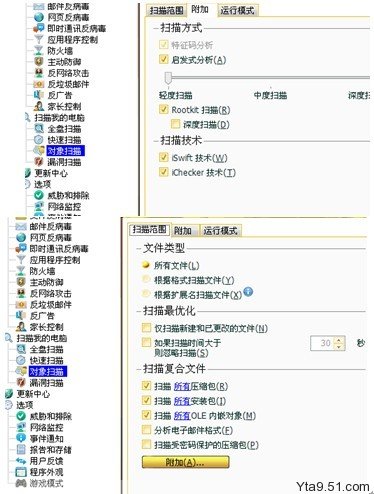
Task: Enable 仅扫描新建和已更改的文件 checkbox
Action: [x=146, y=328]
